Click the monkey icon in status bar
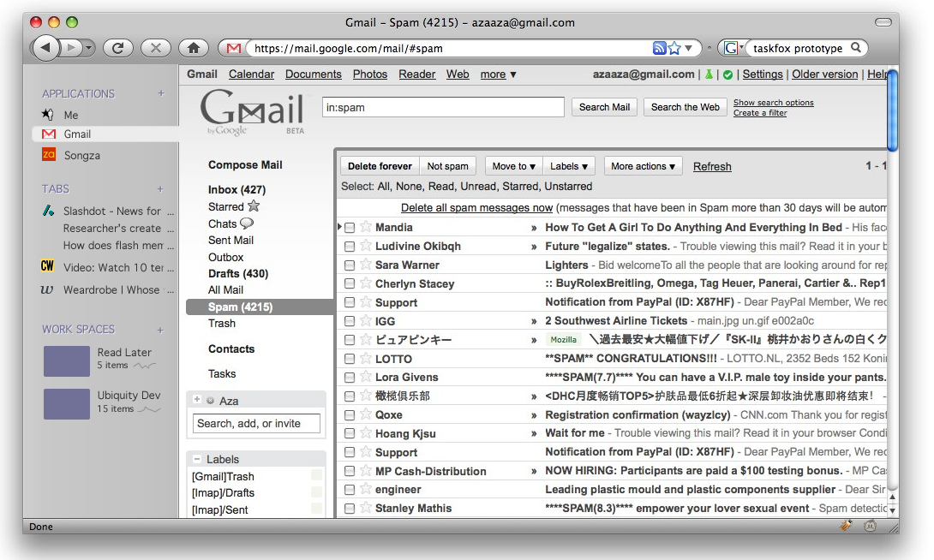 pos(871,526)
